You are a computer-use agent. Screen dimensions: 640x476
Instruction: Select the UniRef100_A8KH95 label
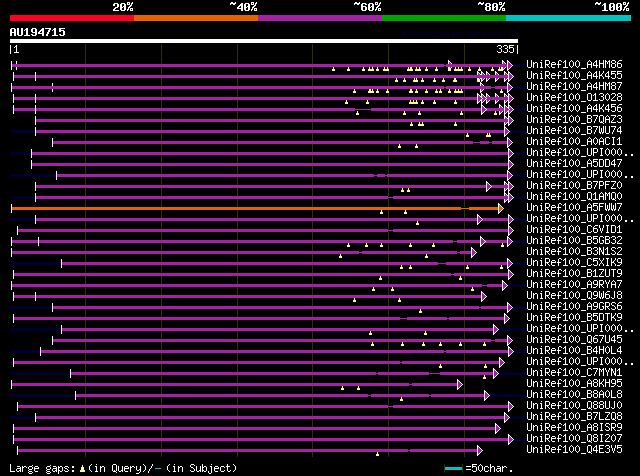(x=574, y=384)
